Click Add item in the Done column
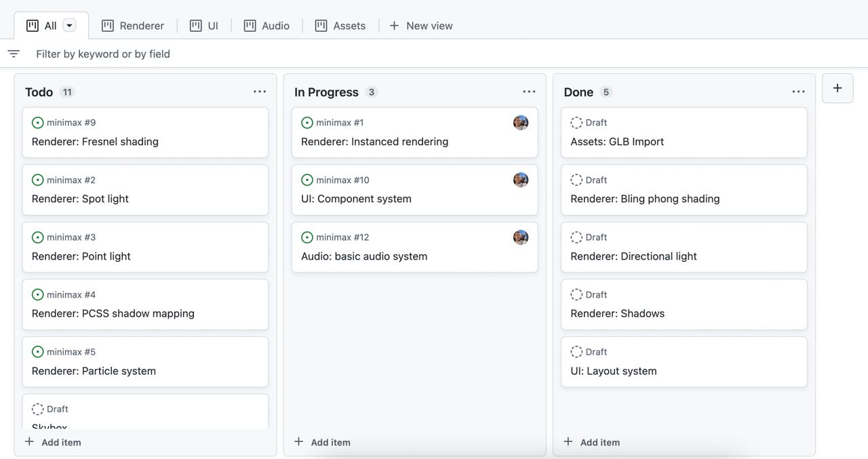This screenshot has width=868, height=459. pos(592,442)
